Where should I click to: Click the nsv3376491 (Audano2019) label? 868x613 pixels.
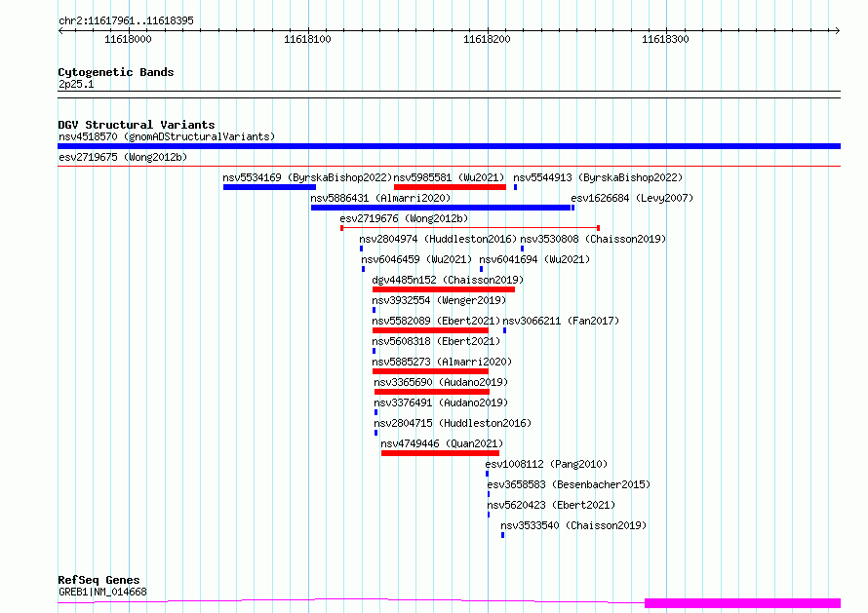click(441, 402)
